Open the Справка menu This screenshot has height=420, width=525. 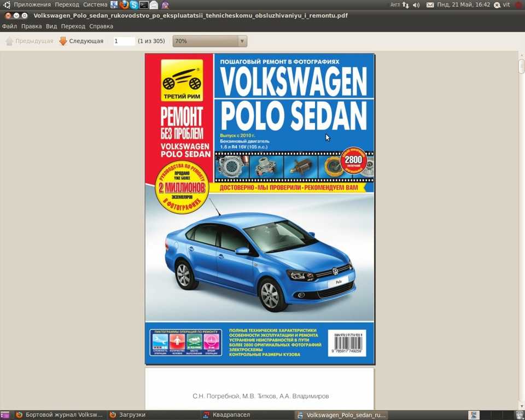pos(101,26)
